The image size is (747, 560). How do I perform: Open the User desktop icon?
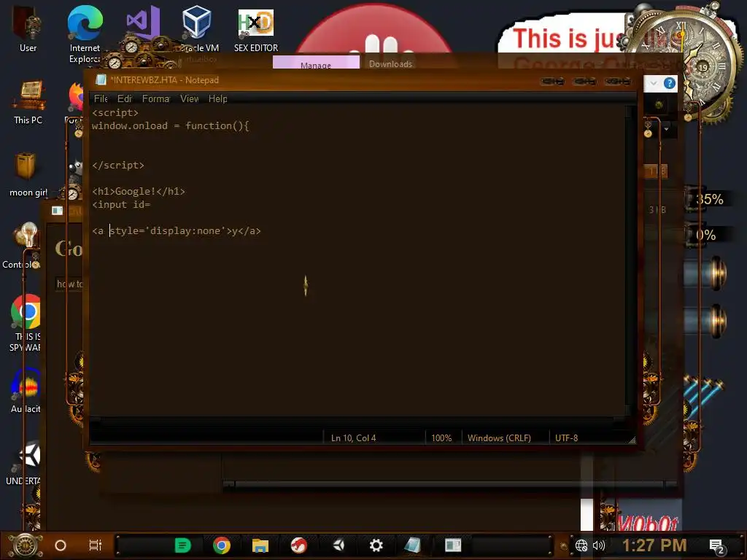tap(28, 29)
